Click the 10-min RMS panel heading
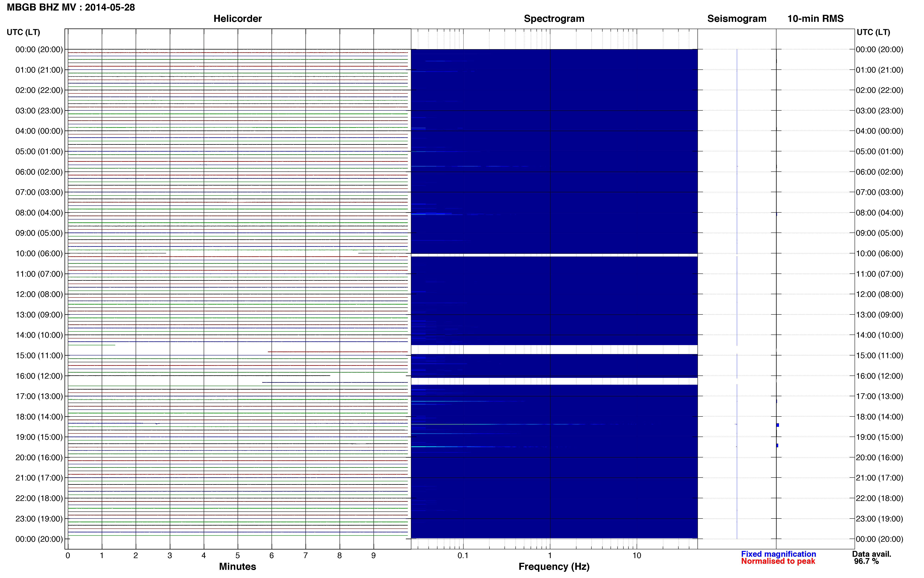The image size is (924, 578). [x=815, y=19]
